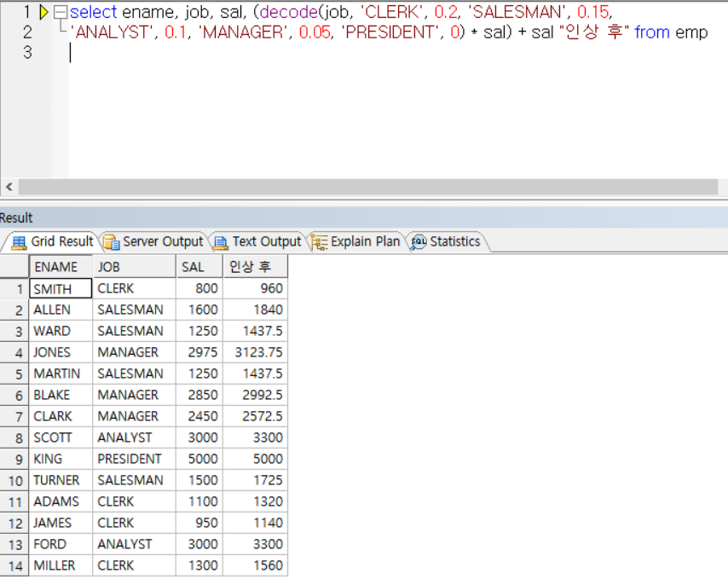Click the PRESIDENT job cell
This screenshot has height=579, width=728.
[x=134, y=460]
